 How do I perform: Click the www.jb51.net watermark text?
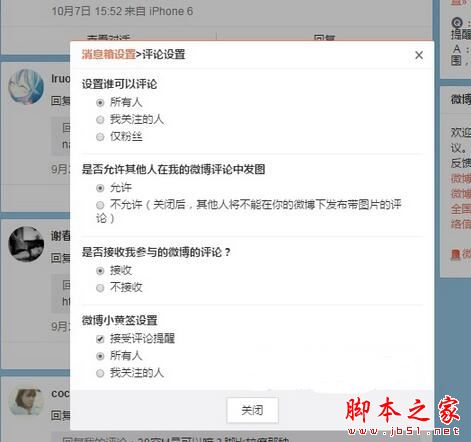(x=403, y=431)
